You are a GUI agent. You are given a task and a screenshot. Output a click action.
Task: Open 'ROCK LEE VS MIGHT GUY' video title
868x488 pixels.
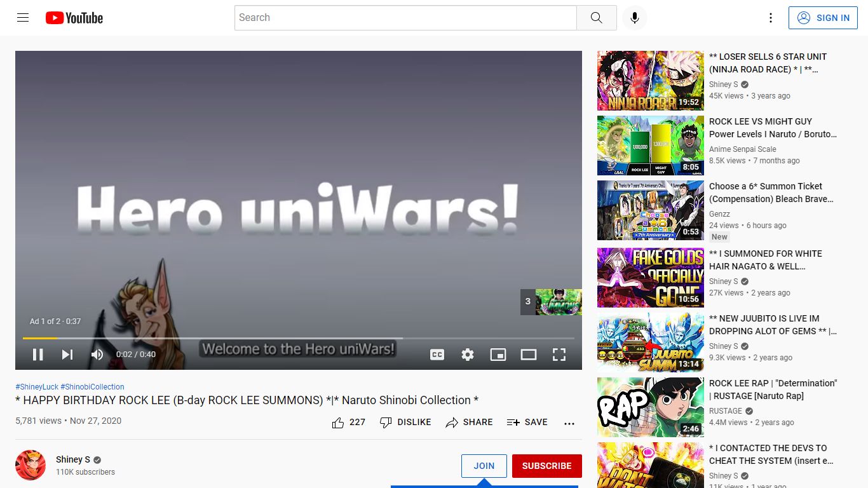coord(773,128)
